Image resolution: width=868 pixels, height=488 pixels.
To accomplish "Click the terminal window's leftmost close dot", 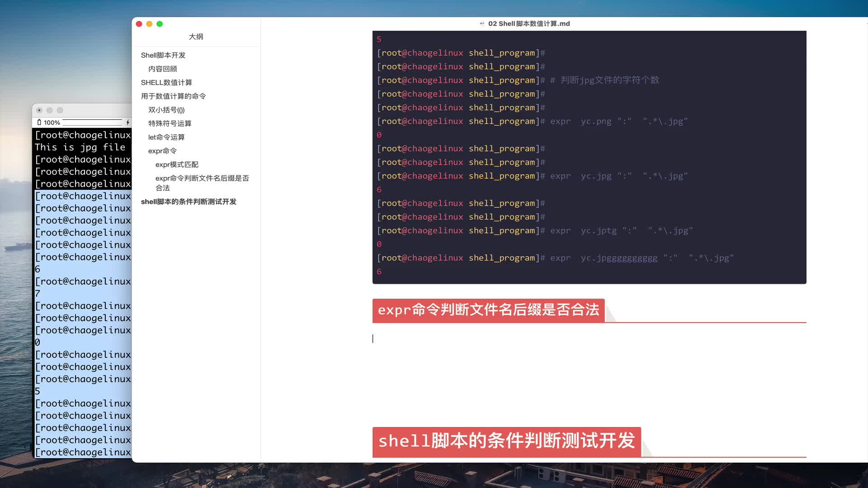I will (x=39, y=110).
